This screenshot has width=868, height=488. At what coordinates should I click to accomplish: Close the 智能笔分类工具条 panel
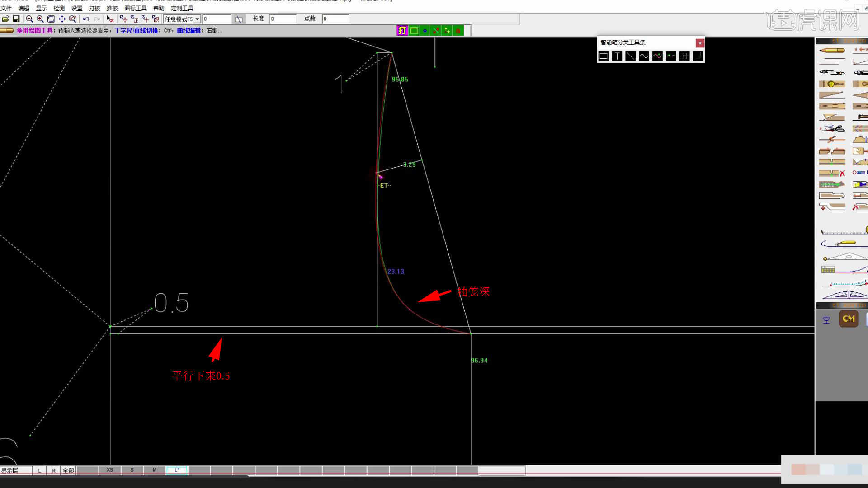tap(700, 43)
